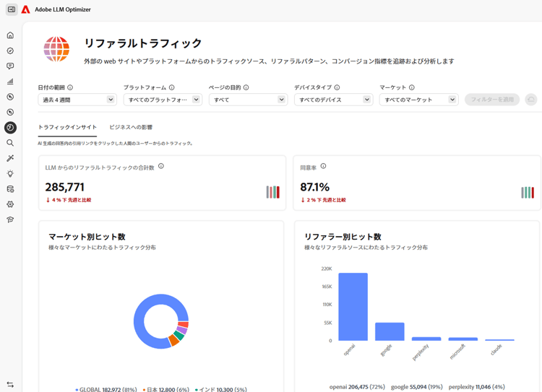Click the claude bar in chart
Screen dimensions: 542x392
coord(499,340)
